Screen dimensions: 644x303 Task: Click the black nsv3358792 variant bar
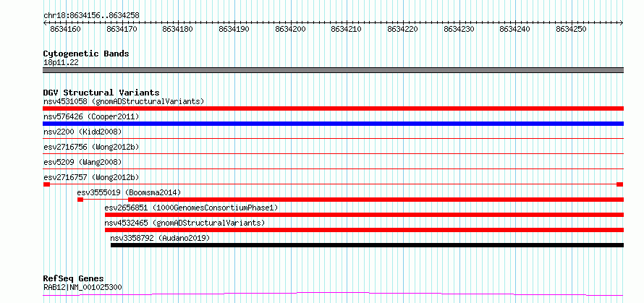pyautogui.click(x=367, y=245)
